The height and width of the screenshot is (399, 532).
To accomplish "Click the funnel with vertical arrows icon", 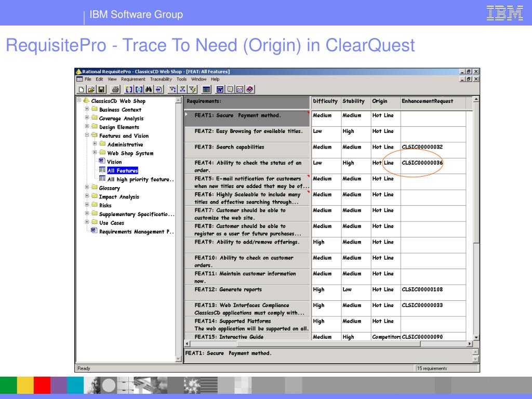I will (x=173, y=89).
